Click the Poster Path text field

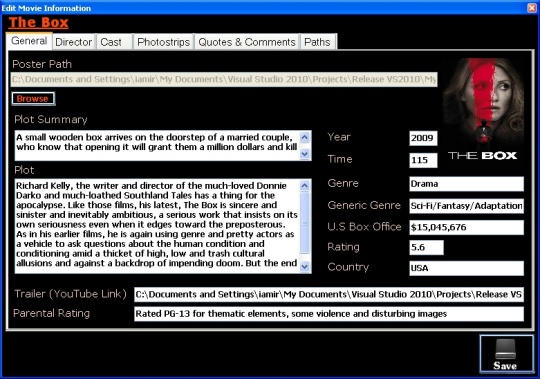pyautogui.click(x=224, y=80)
